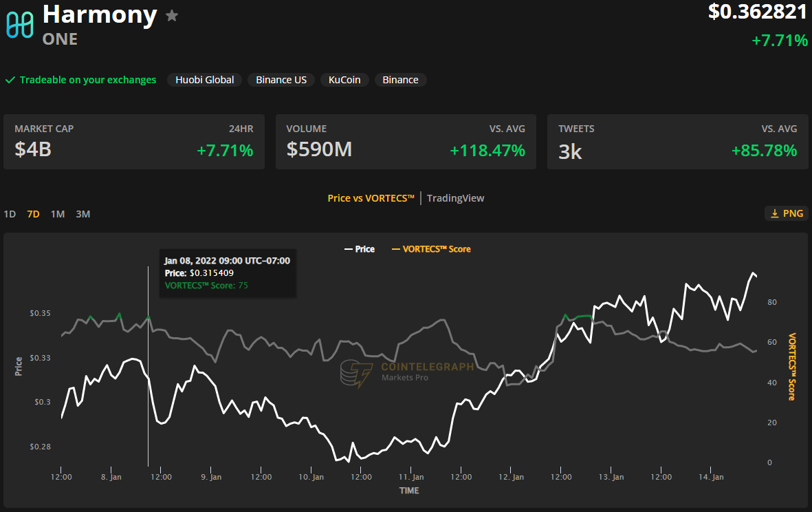The image size is (812, 512).
Task: Click the Harmony ONE logo icon
Action: (x=20, y=25)
